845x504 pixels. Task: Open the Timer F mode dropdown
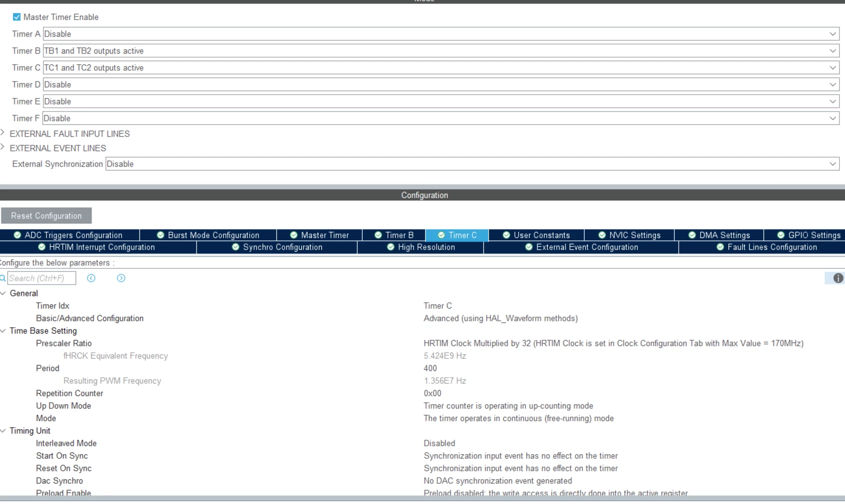tap(441, 118)
